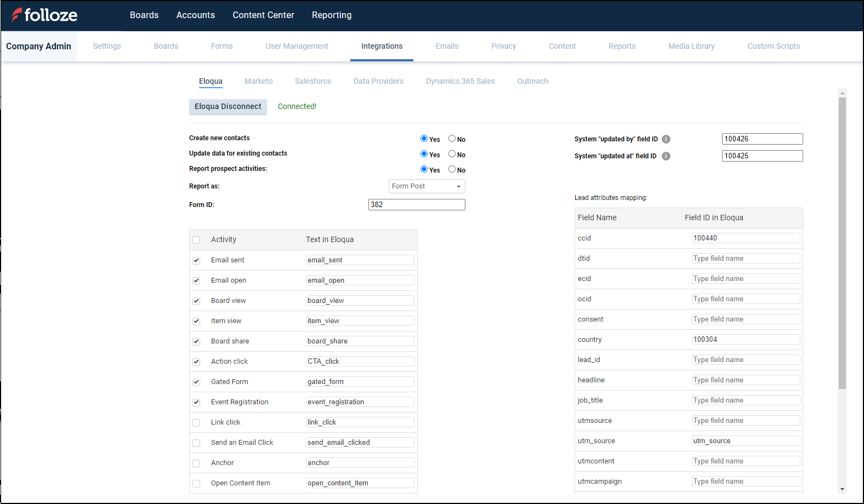864x504 pixels.
Task: Go to the User Management admin tab
Action: pyautogui.click(x=297, y=46)
